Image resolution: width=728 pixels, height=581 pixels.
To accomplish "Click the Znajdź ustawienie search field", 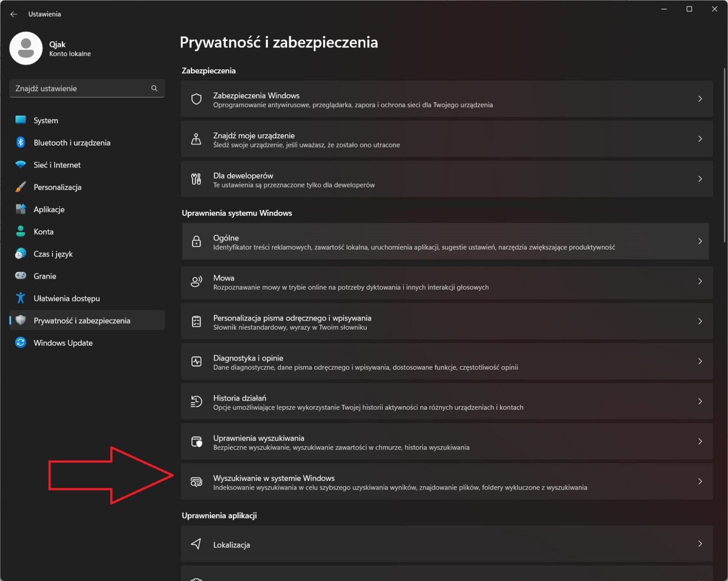I will (80, 88).
